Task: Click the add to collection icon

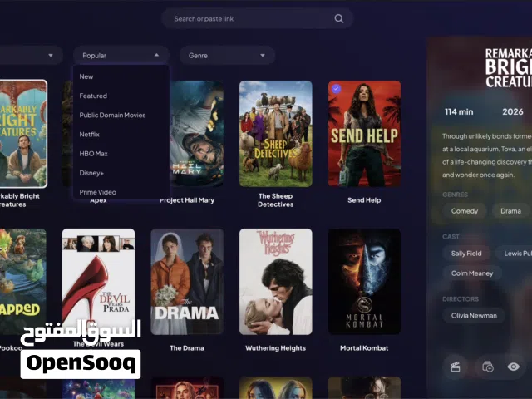Action: point(488,367)
